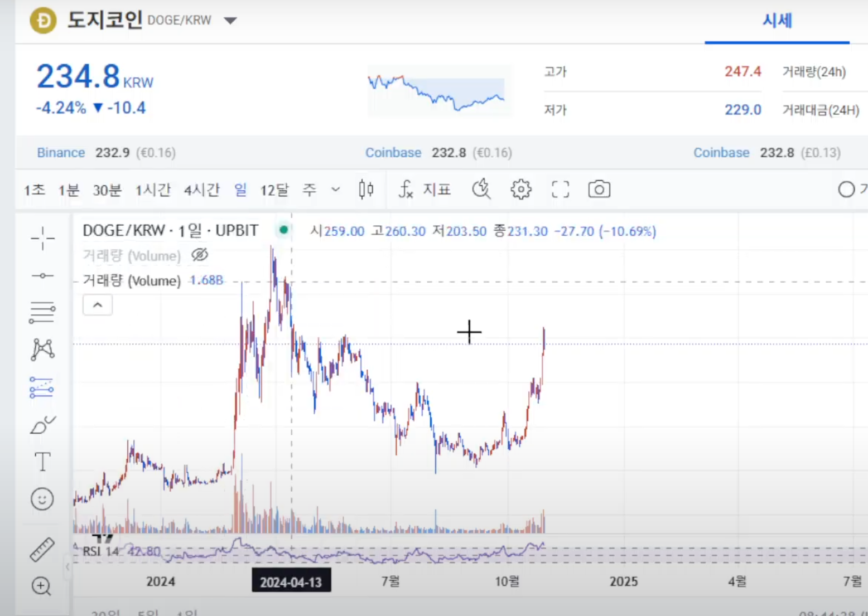
Task: Toggle the 거래량 (Volume) eye visibility icon
Action: (x=200, y=255)
